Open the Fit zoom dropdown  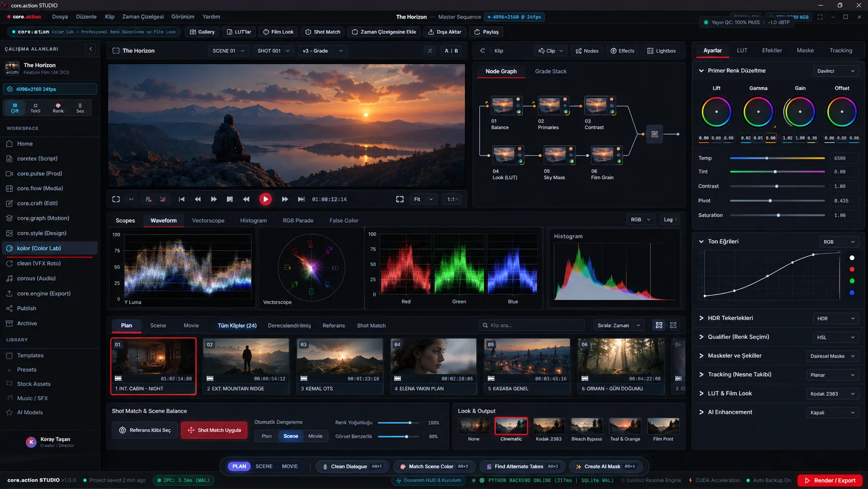(423, 199)
